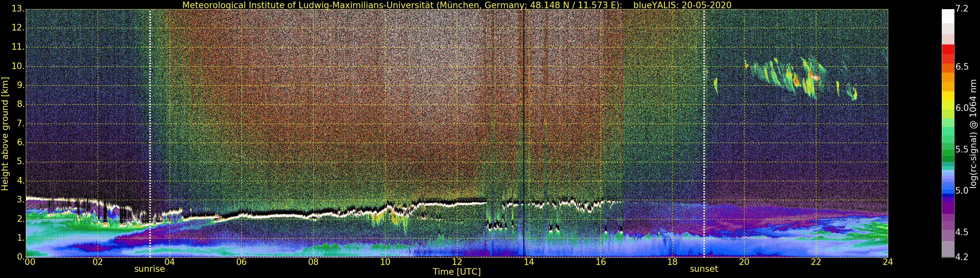Click the '1.' height axis tick label
Image resolution: width=980 pixels, height=278 pixels.
coord(21,238)
